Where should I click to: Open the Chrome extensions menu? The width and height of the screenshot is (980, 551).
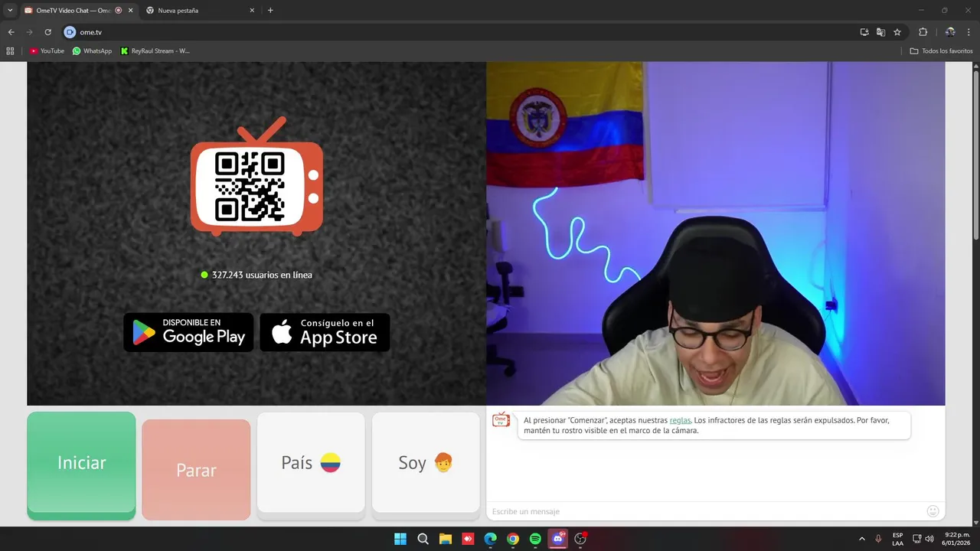coord(923,32)
